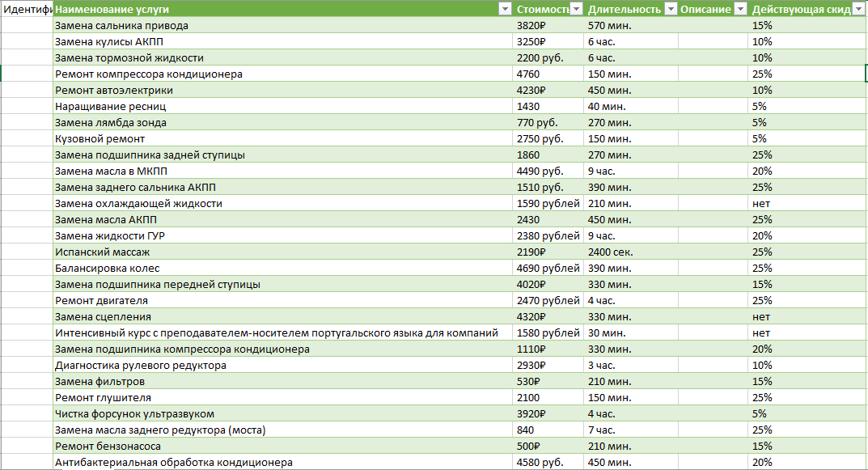Image resolution: width=868 pixels, height=470 pixels.
Task: Click 'Замена заднего сальника АКПП' cell
Action: (283, 187)
